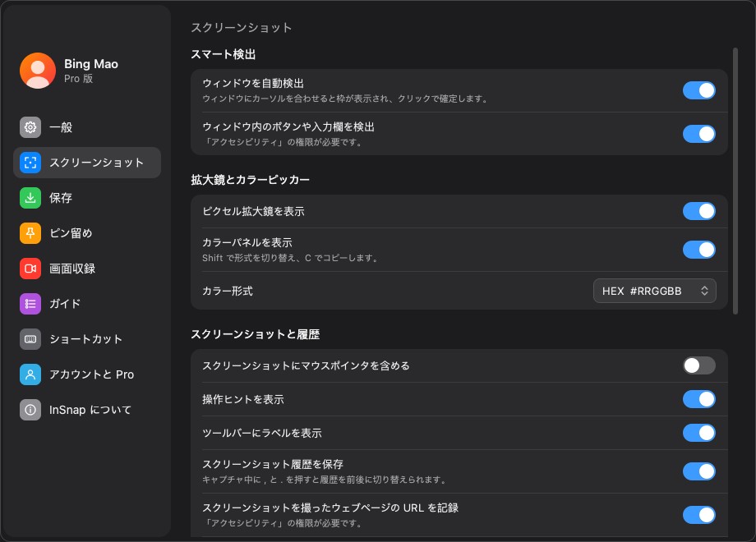Select the スクリーンショット sidebar item
Image resolution: width=756 pixels, height=542 pixels.
click(87, 163)
